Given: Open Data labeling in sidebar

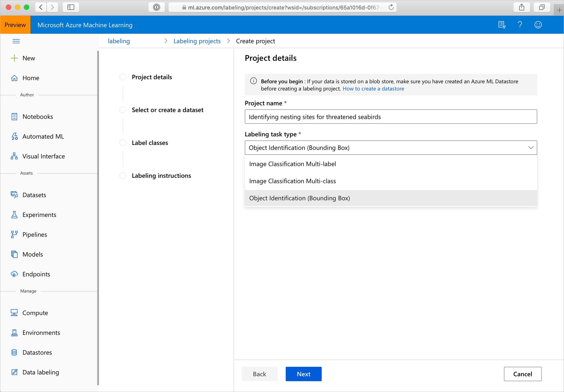Looking at the screenshot, I should point(40,372).
